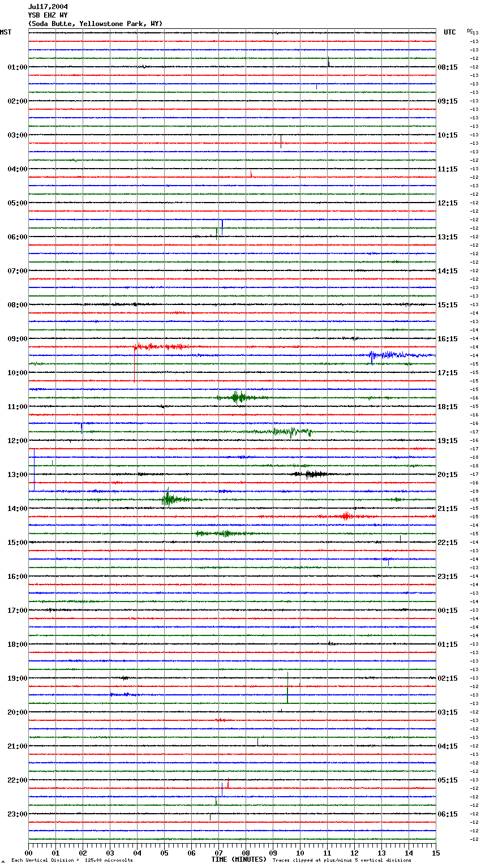The height and width of the screenshot is (868, 481).
Task: Select the 14:00 MST row label
Action: 18,509
